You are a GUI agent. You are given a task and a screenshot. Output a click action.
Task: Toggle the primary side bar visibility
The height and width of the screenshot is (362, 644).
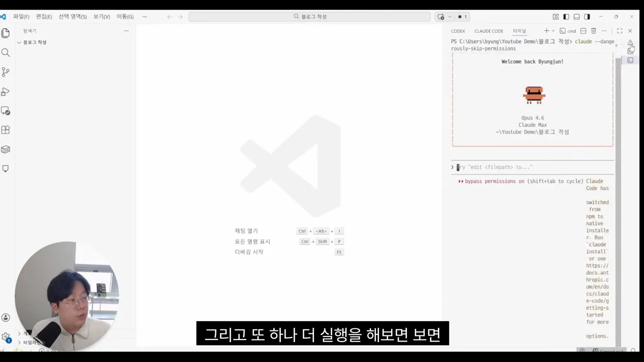pos(566,17)
